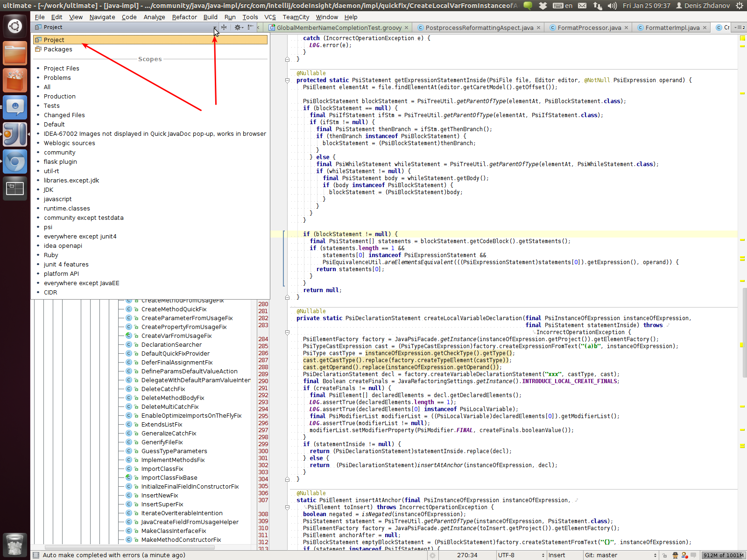The width and height of the screenshot is (747, 560).
Task: Click the file encoding UTF-8 selector
Action: [x=521, y=555]
